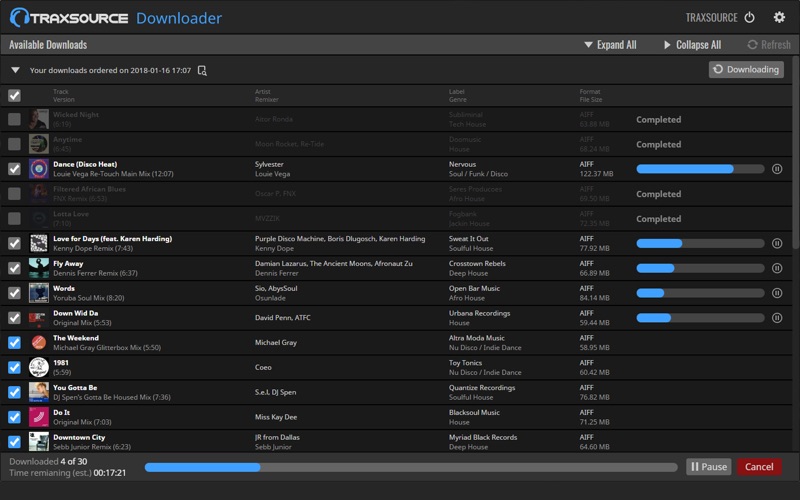Click Love for Days album artwork
The image size is (800, 500).
coord(39,243)
